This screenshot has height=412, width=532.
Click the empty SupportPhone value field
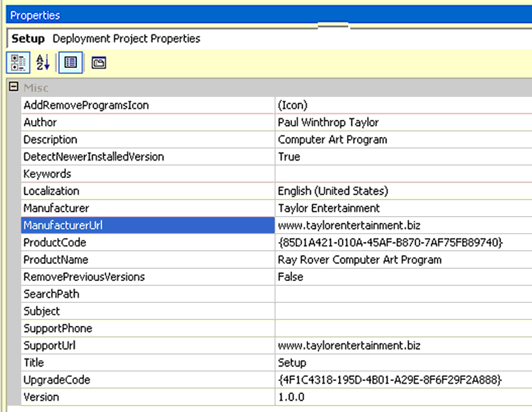404,328
